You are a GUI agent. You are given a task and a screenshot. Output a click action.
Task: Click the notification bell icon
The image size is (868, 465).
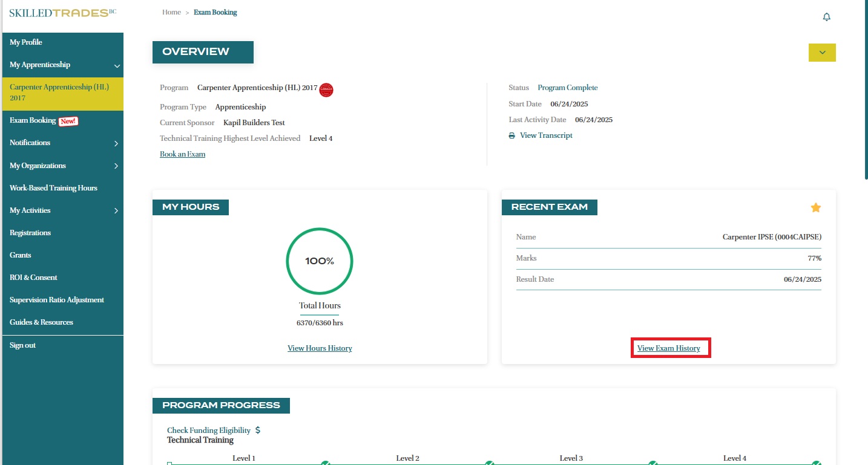pyautogui.click(x=826, y=17)
